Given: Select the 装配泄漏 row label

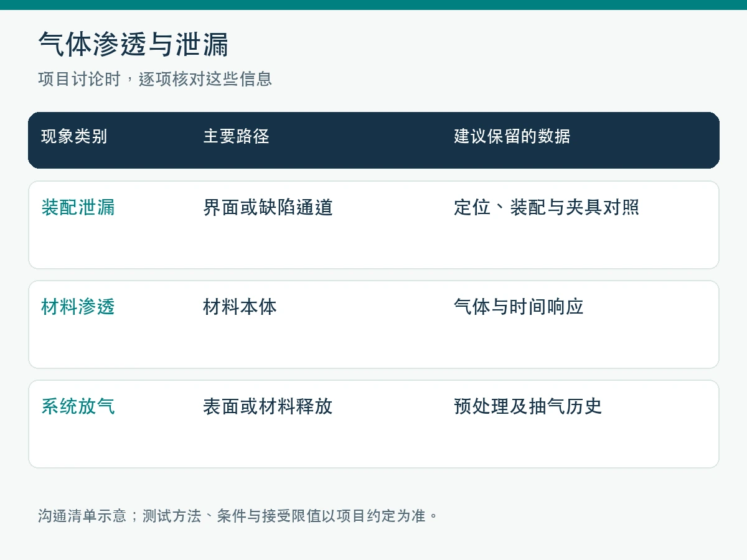Looking at the screenshot, I should 78,207.
